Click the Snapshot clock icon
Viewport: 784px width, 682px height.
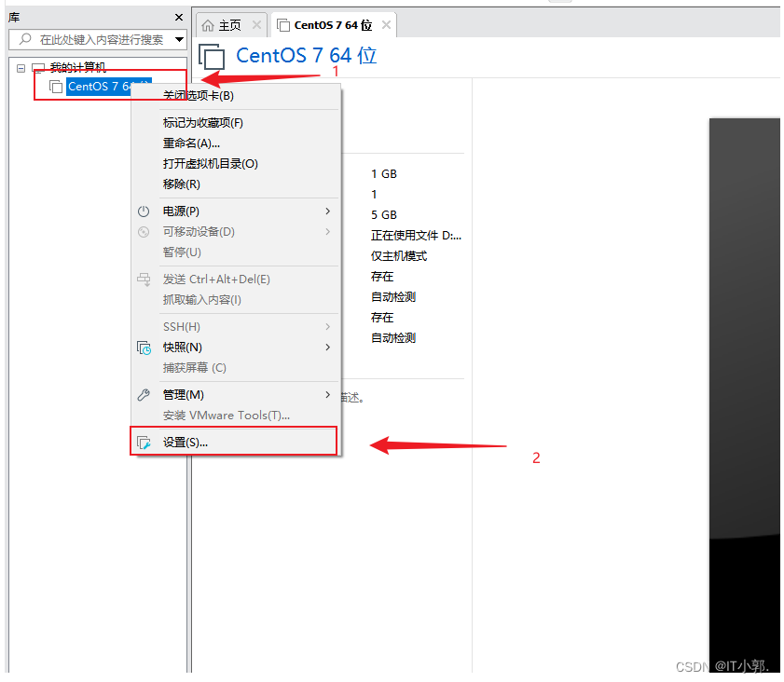pos(144,348)
